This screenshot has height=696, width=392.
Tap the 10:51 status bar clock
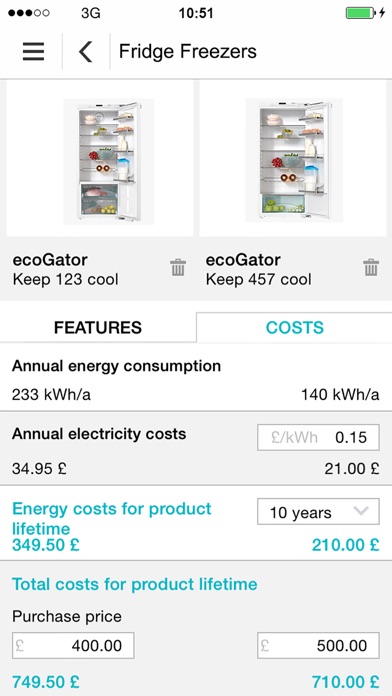point(196,13)
